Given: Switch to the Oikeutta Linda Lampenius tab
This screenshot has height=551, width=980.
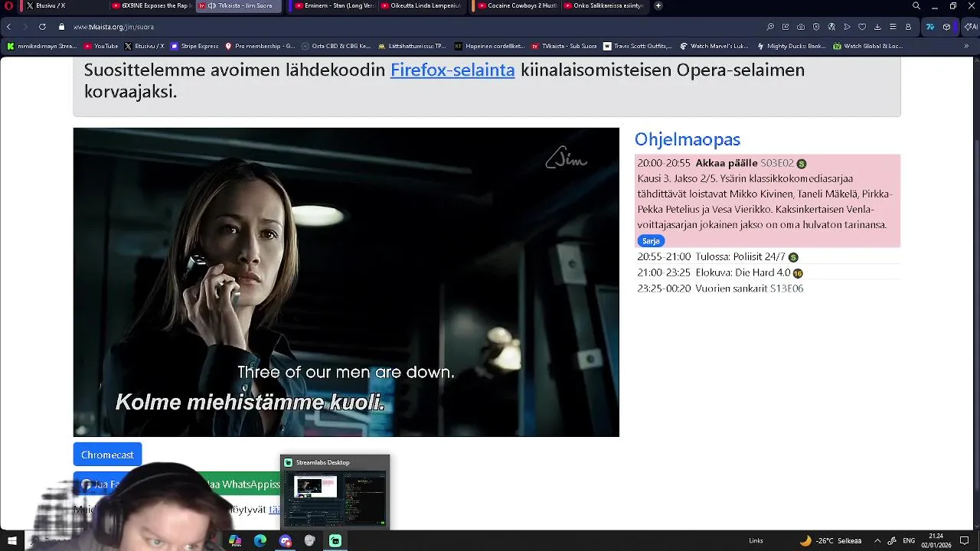Looking at the screenshot, I should (x=421, y=5).
